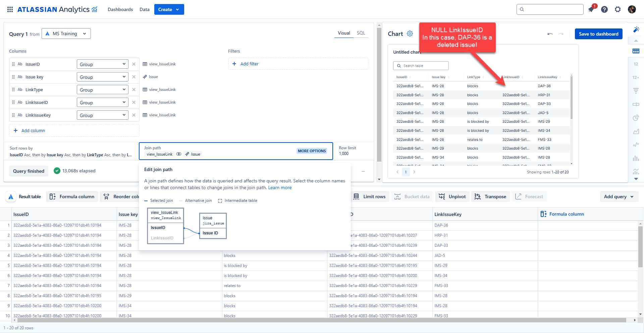Open chart settings gear next to Chart
644x333 pixels.
(410, 34)
